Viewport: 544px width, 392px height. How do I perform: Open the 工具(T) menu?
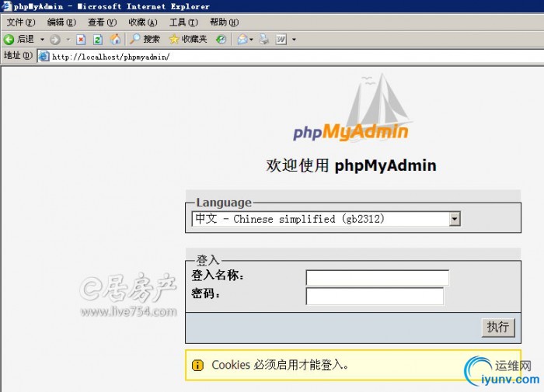[x=183, y=23]
